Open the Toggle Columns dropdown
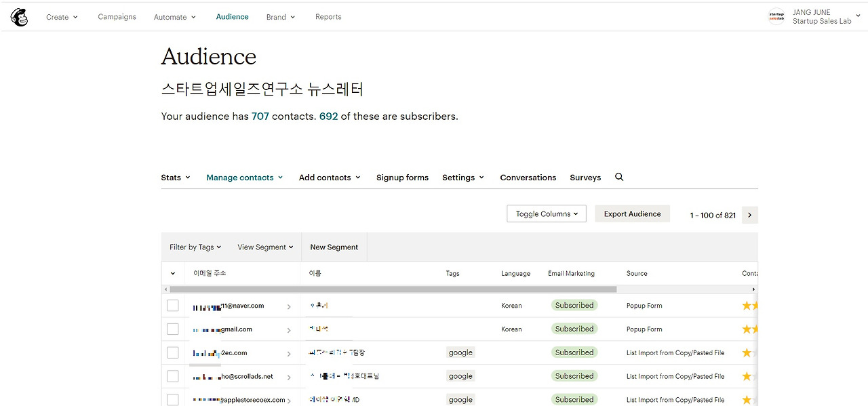The height and width of the screenshot is (406, 868). point(547,214)
